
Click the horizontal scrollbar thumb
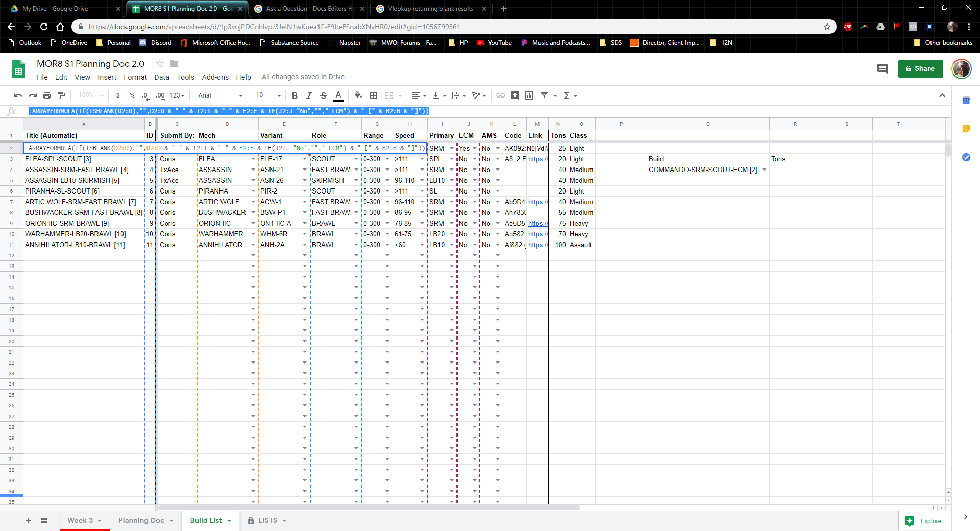pos(369,508)
